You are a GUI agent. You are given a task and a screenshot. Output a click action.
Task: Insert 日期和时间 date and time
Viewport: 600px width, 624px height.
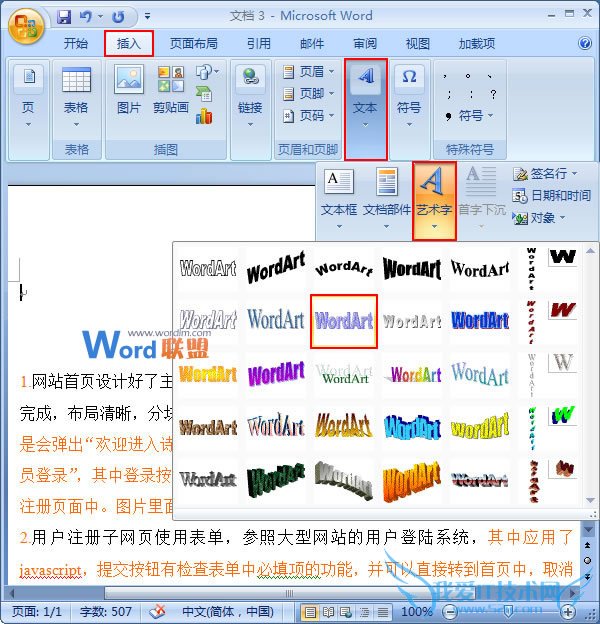pyautogui.click(x=552, y=195)
